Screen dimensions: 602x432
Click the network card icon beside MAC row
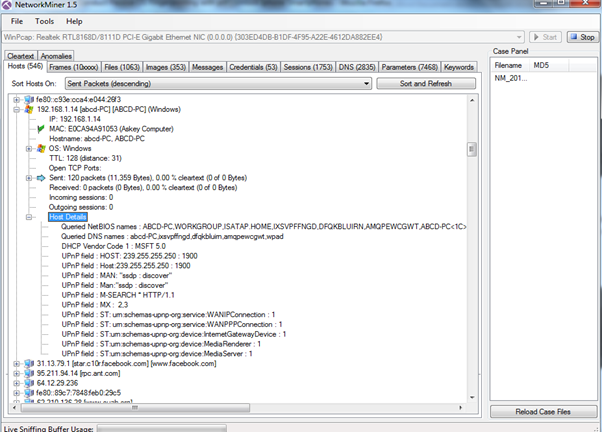click(x=41, y=129)
